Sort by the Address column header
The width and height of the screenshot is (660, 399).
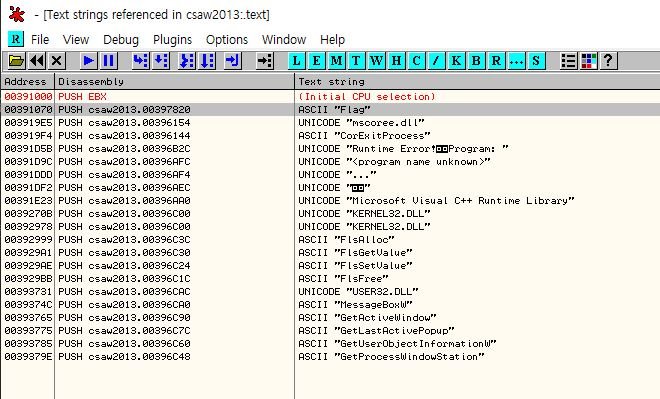(x=27, y=81)
